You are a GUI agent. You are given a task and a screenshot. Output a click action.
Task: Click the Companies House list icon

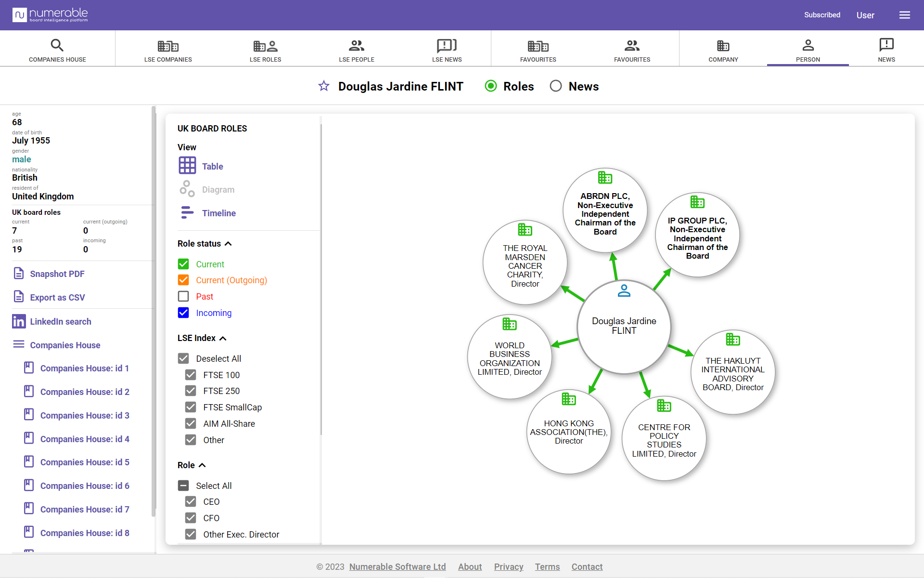[x=19, y=344]
